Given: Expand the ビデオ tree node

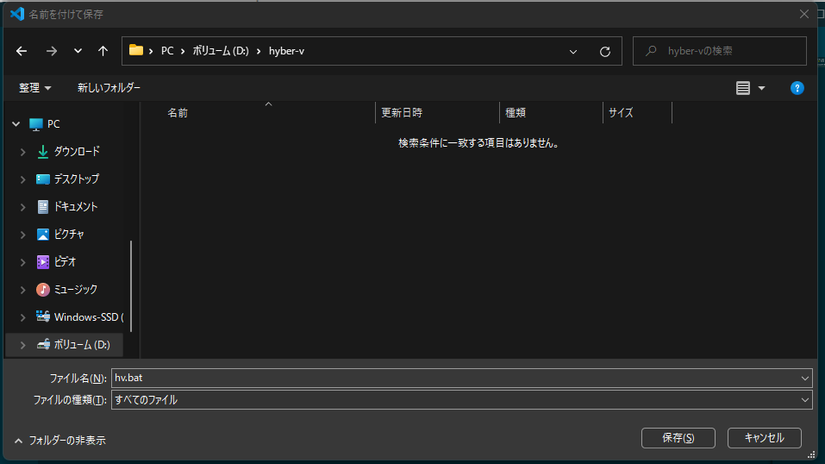Looking at the screenshot, I should click(x=23, y=262).
